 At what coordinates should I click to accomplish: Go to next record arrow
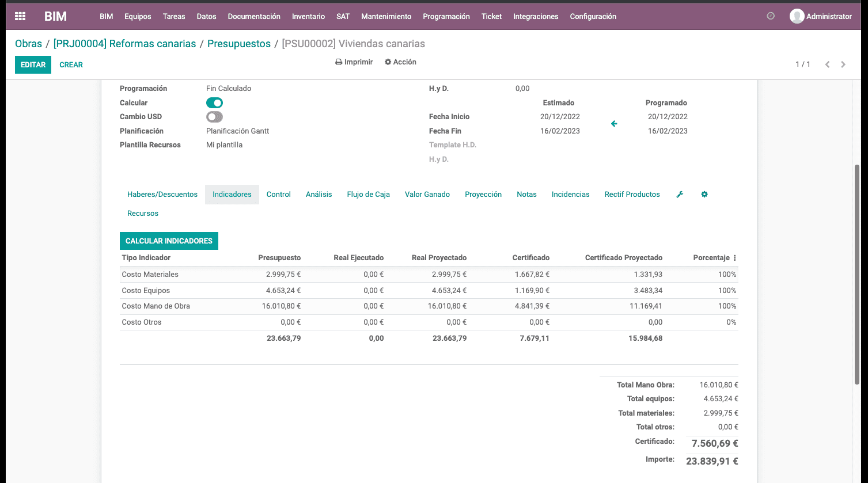[x=843, y=64]
